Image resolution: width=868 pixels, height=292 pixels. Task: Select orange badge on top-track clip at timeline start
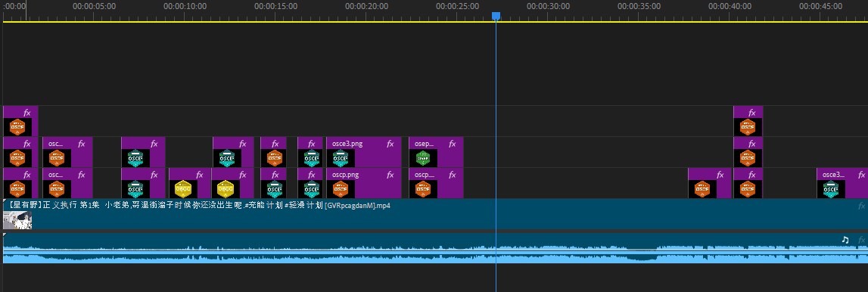(x=17, y=126)
